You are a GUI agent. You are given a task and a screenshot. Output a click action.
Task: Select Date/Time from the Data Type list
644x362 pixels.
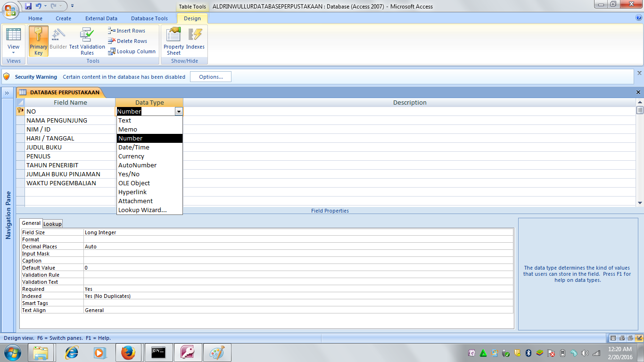click(133, 147)
